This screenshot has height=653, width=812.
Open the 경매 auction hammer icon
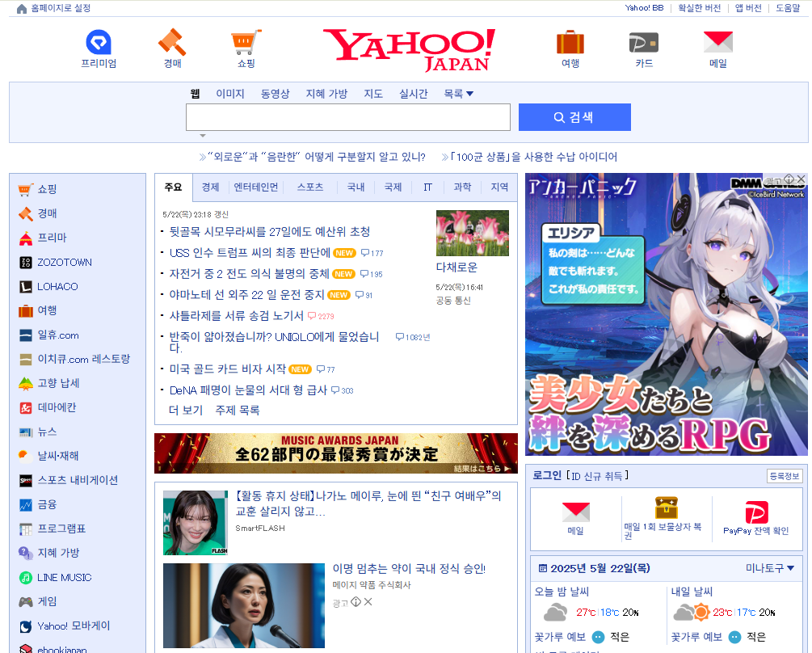click(x=172, y=43)
